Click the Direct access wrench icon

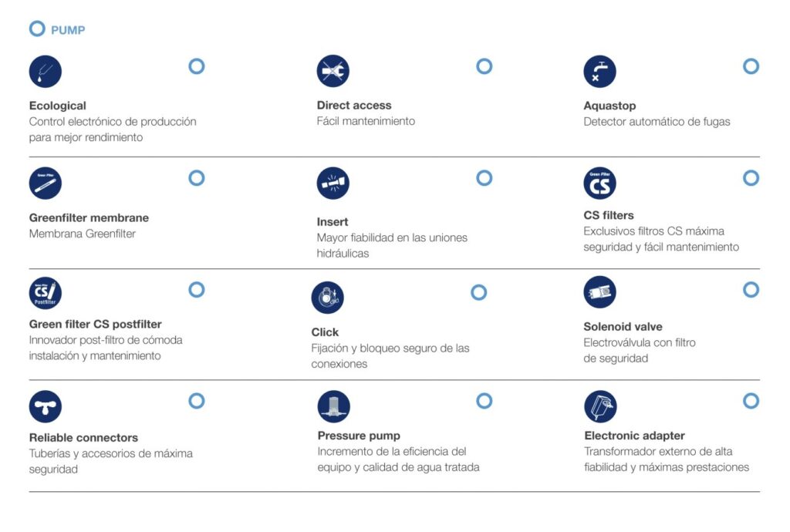click(333, 72)
